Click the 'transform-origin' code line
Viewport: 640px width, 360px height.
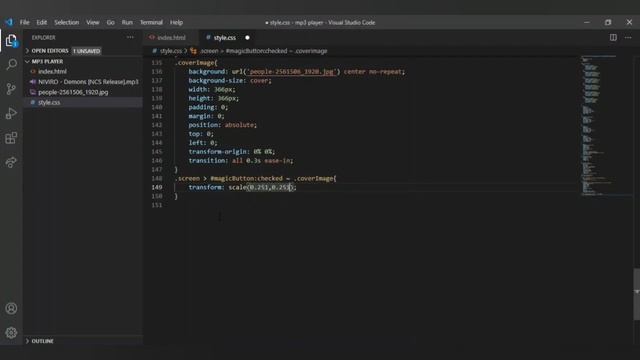pyautogui.click(x=231, y=152)
